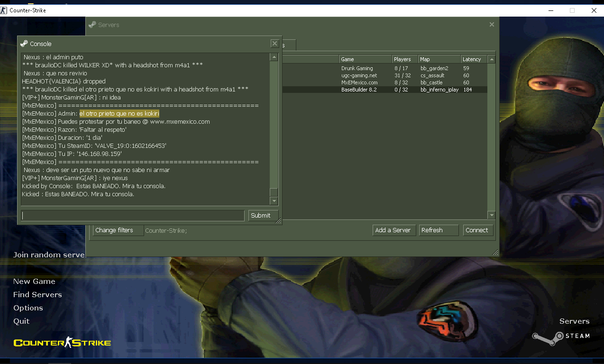Viewport: 604px width, 364px height.
Task: Sort server list by Latency column
Action: coord(474,59)
